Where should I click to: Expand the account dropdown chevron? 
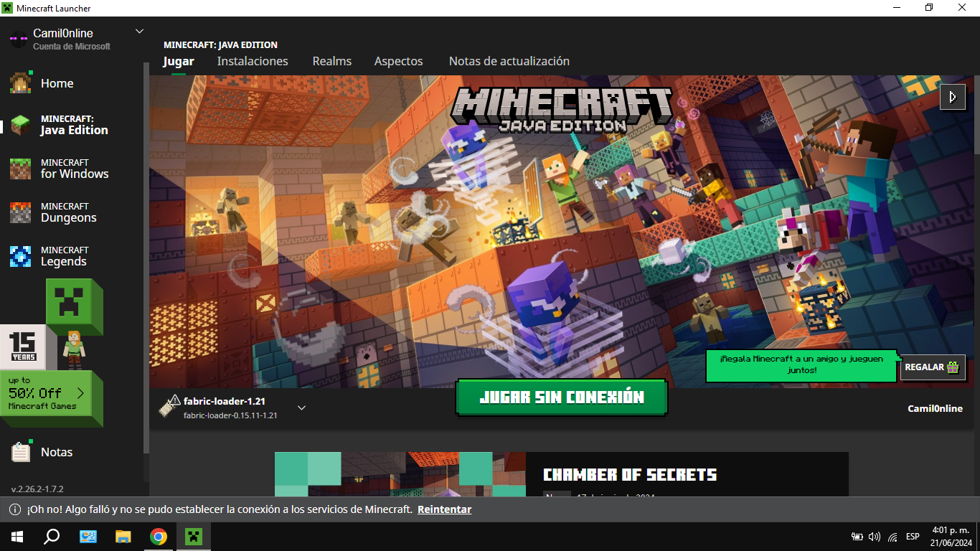[139, 32]
